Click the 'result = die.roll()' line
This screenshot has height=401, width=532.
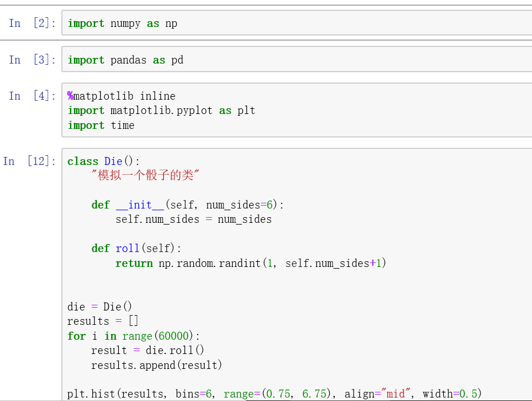pos(147,350)
